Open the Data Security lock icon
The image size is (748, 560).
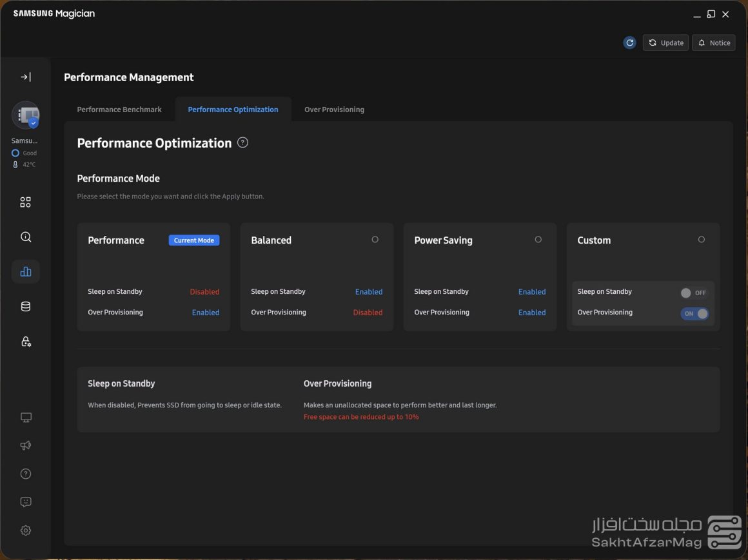[26, 342]
